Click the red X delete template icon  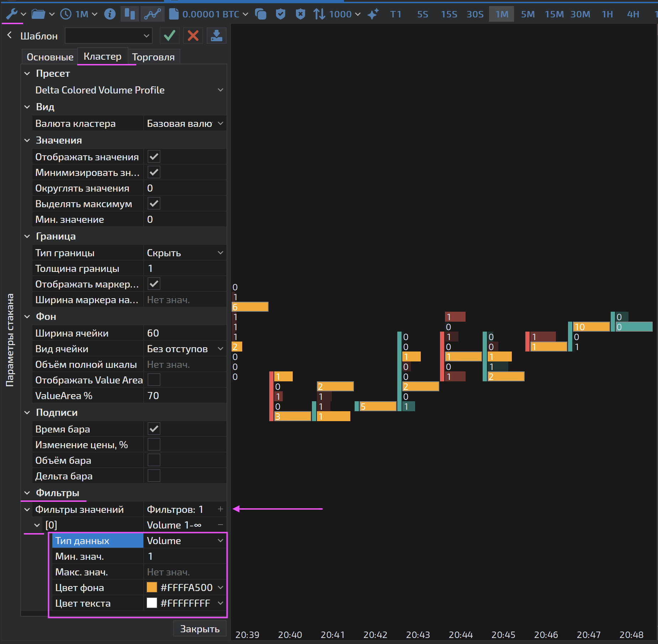tap(193, 36)
